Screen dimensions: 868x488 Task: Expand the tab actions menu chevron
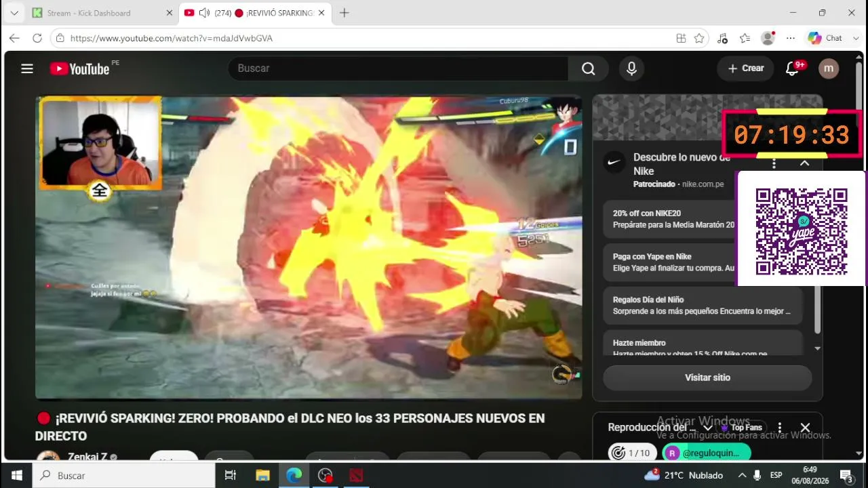[14, 13]
